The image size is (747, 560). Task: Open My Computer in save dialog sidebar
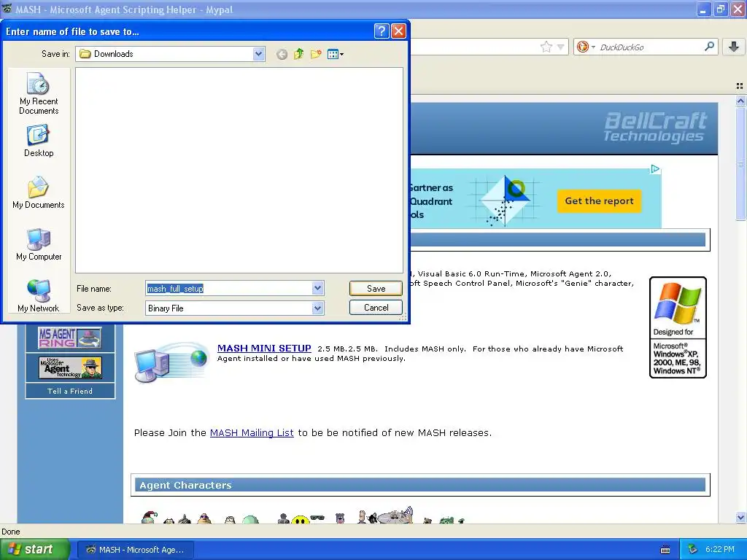pyautogui.click(x=39, y=245)
